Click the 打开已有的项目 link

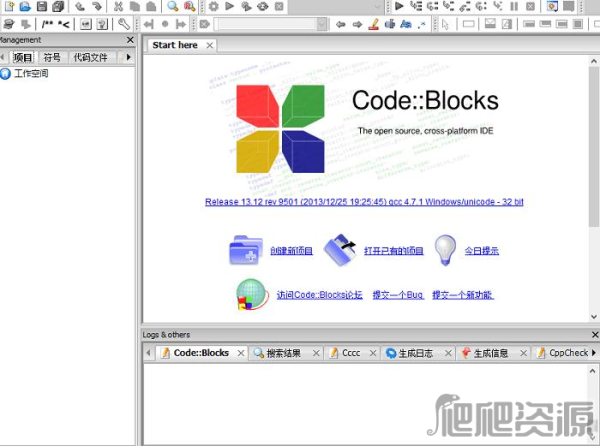[394, 251]
